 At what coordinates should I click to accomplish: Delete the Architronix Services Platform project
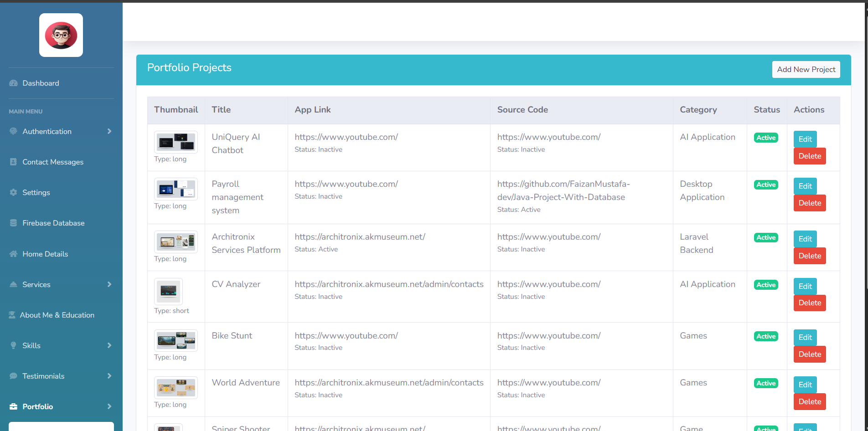(x=810, y=256)
